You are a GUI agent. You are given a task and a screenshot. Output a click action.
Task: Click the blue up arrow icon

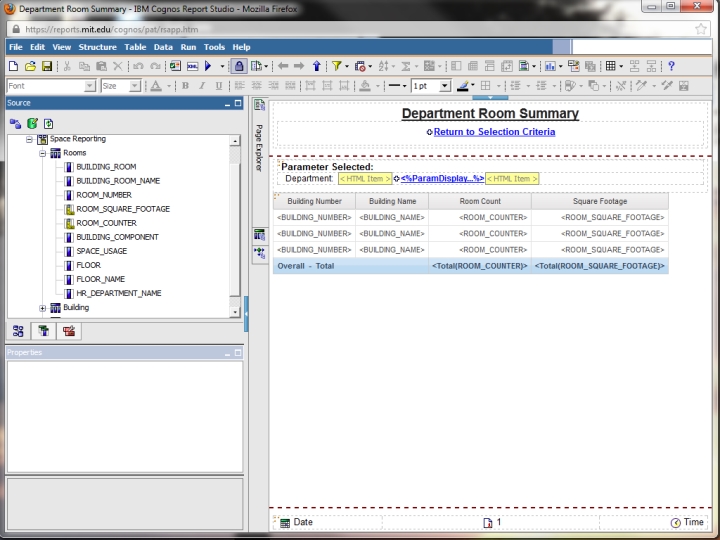click(x=317, y=66)
